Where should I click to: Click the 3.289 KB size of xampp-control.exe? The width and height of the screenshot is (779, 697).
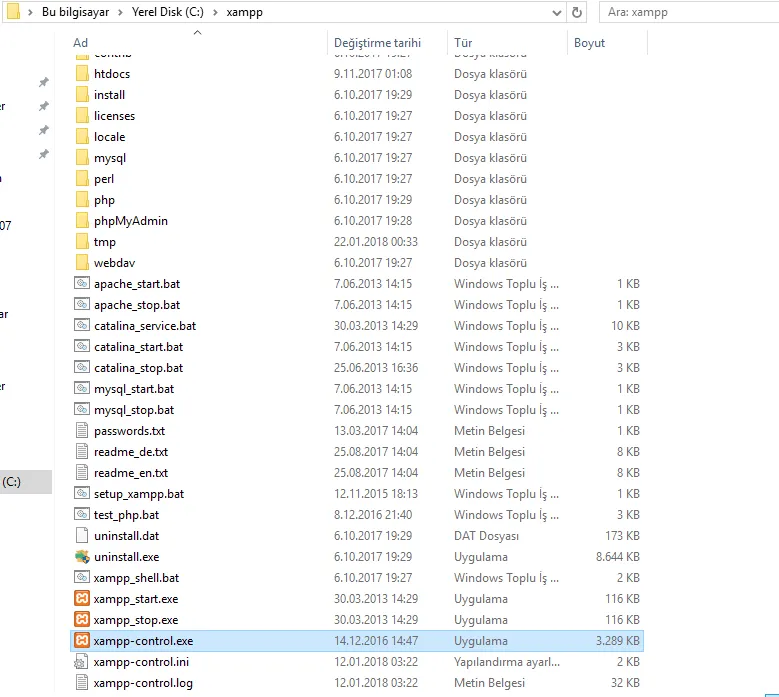click(618, 640)
